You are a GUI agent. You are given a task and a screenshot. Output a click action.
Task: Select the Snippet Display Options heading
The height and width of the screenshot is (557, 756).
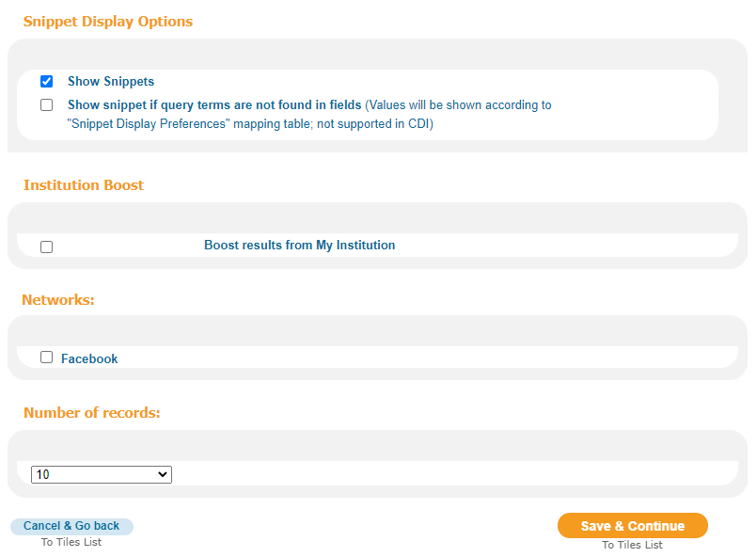[108, 22]
